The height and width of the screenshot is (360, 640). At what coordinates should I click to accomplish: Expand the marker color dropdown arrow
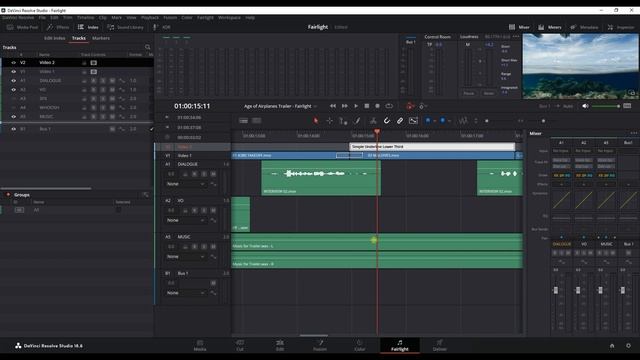tap(449, 121)
